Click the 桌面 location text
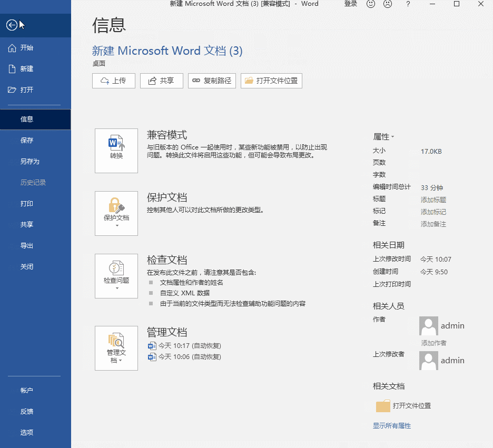Image resolution: width=493 pixels, height=448 pixels. 98,64
